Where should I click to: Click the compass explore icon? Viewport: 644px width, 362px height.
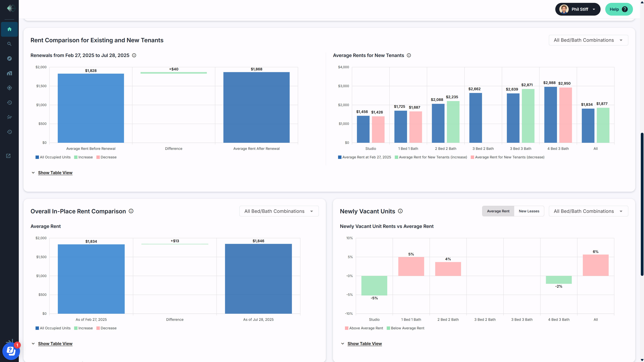click(x=9, y=58)
